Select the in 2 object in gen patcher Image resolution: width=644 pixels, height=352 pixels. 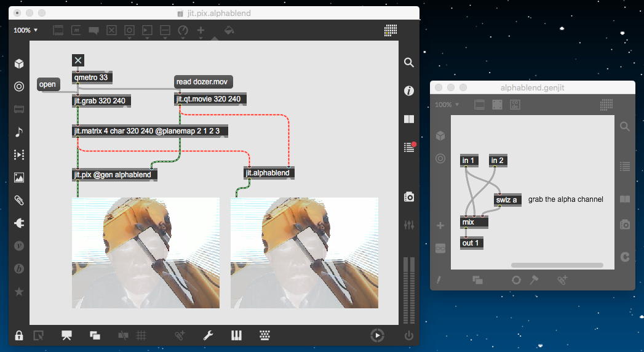(498, 161)
